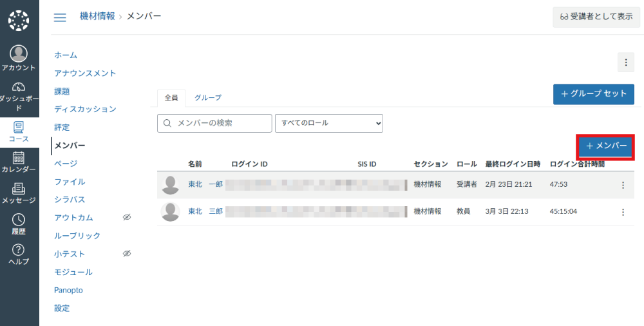Open アナウンスメント in course navigation
Viewport: 644px width, 326px height.
(x=85, y=73)
